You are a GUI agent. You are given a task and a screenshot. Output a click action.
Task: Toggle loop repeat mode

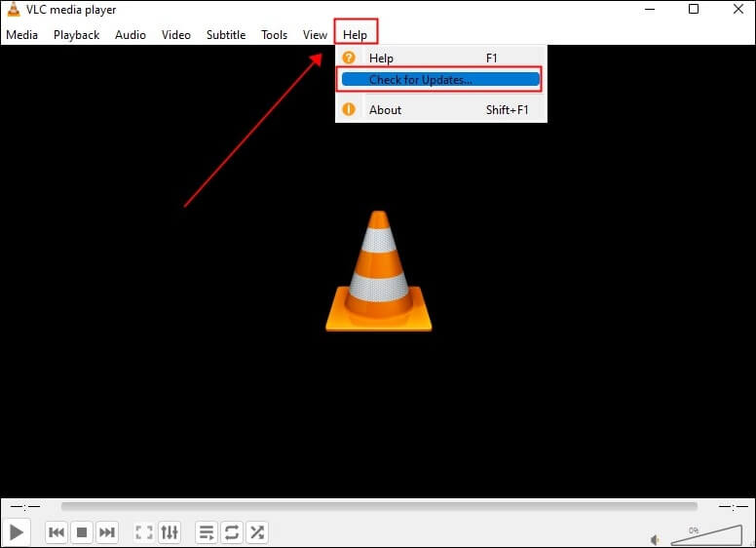point(232,532)
